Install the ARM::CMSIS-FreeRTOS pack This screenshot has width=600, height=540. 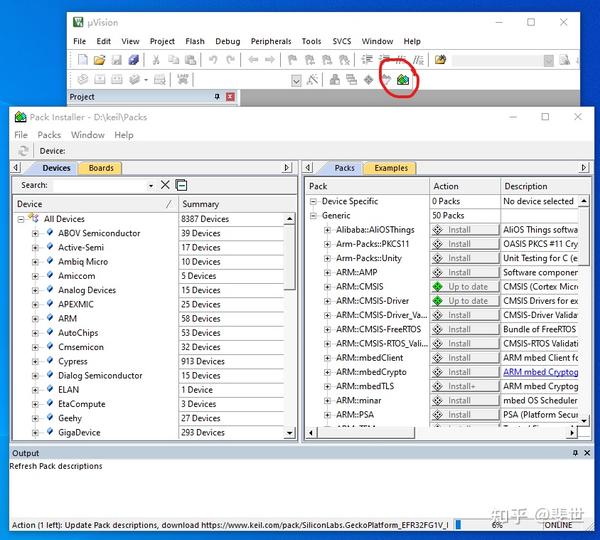pos(465,330)
